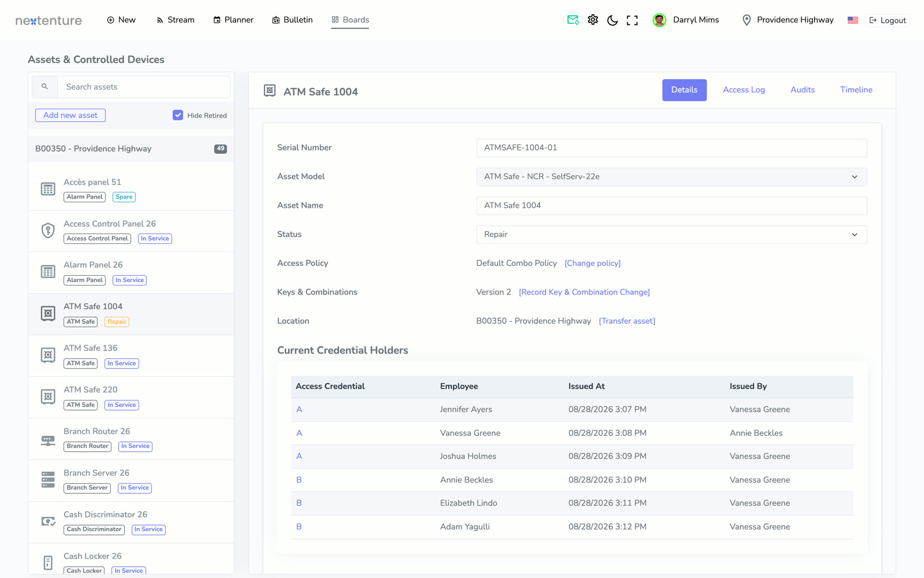Click into Serial Number field

point(671,148)
